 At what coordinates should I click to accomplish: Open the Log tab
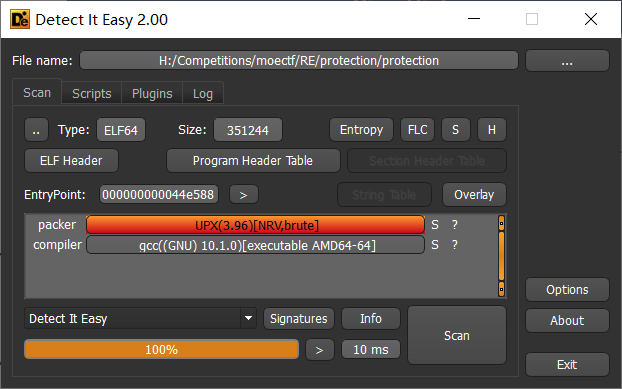[203, 94]
